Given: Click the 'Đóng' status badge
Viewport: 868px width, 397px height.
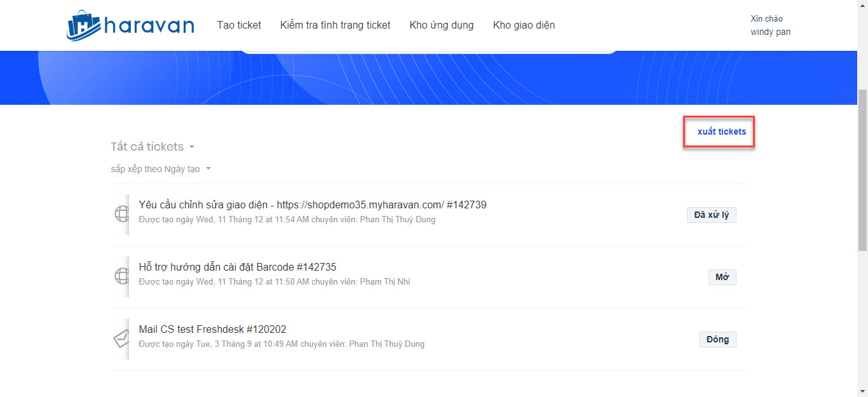Looking at the screenshot, I should [717, 339].
